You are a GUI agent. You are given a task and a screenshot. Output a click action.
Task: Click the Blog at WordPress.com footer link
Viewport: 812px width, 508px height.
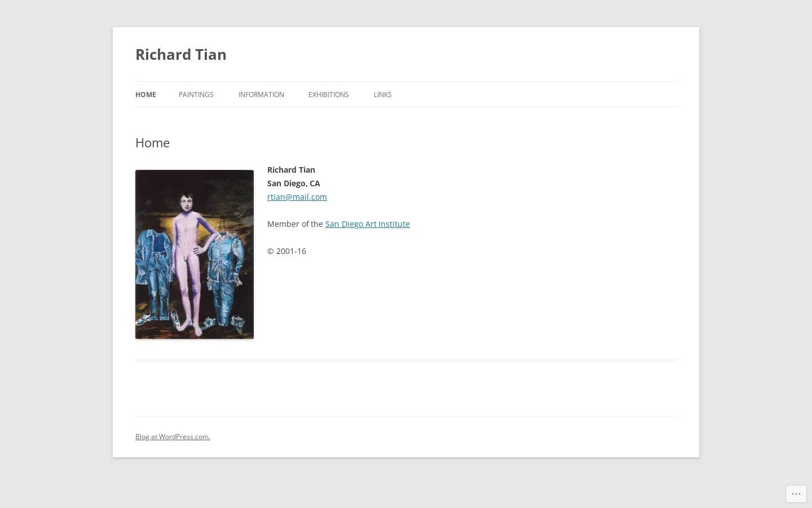(x=173, y=436)
